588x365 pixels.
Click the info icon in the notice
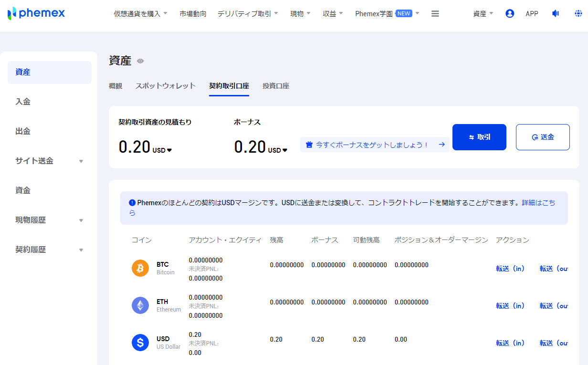tap(132, 202)
